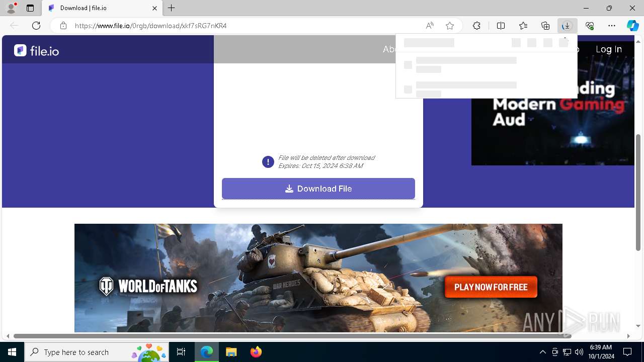Open Collections icon
Viewport: 644px width, 362px height.
545,26
